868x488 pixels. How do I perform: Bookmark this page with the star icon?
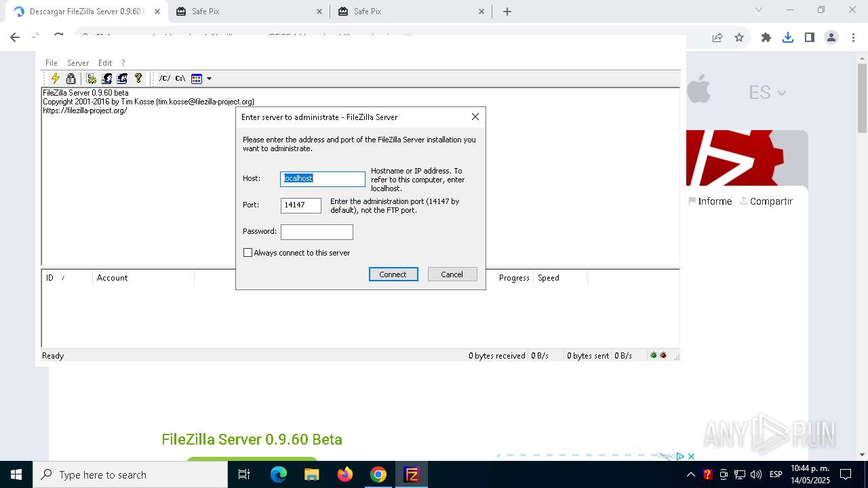(739, 38)
